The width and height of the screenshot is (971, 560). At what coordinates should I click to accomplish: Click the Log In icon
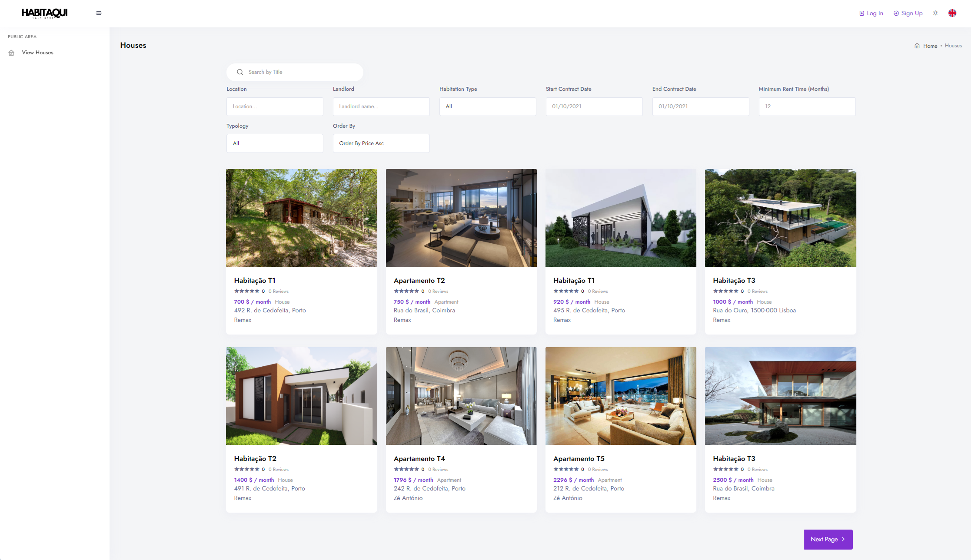pos(861,12)
